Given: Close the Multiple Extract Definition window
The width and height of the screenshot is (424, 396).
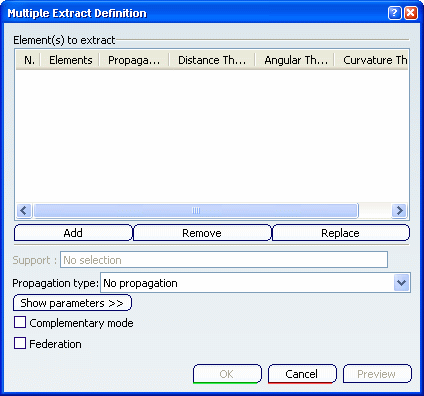Looking at the screenshot, I should tap(411, 13).
